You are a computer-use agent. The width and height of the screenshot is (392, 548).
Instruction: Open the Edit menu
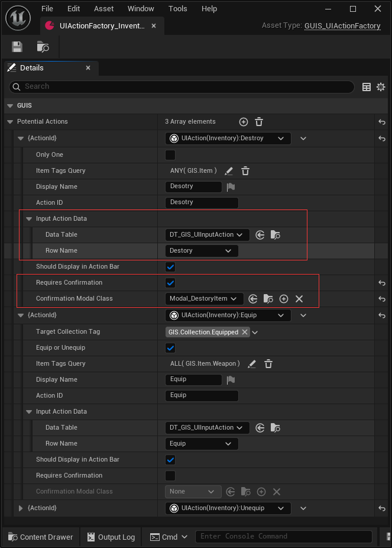click(74, 9)
